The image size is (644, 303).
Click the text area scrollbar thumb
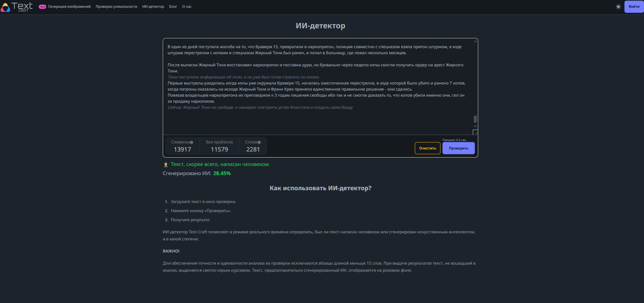(475, 119)
